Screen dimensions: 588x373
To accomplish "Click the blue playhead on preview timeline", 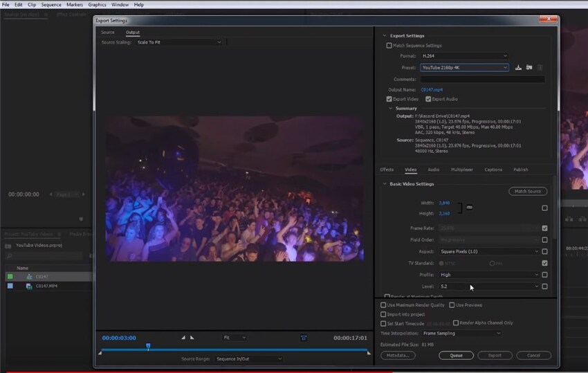I will pyautogui.click(x=148, y=346).
